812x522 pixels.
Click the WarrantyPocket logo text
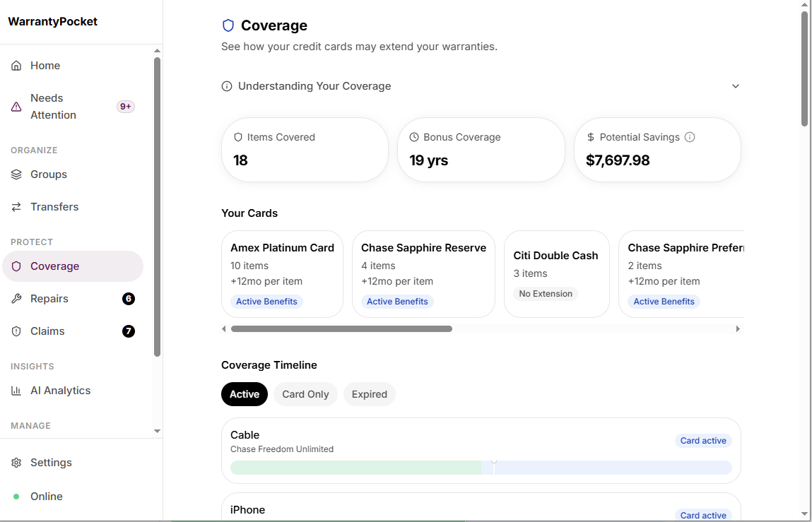coord(53,22)
